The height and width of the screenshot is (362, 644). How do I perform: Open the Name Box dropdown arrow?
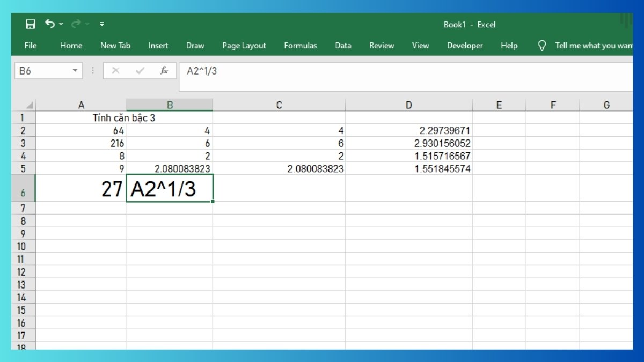(x=76, y=70)
